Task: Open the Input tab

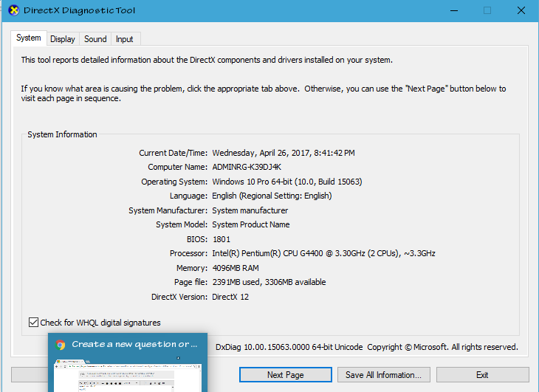Action: (x=125, y=39)
